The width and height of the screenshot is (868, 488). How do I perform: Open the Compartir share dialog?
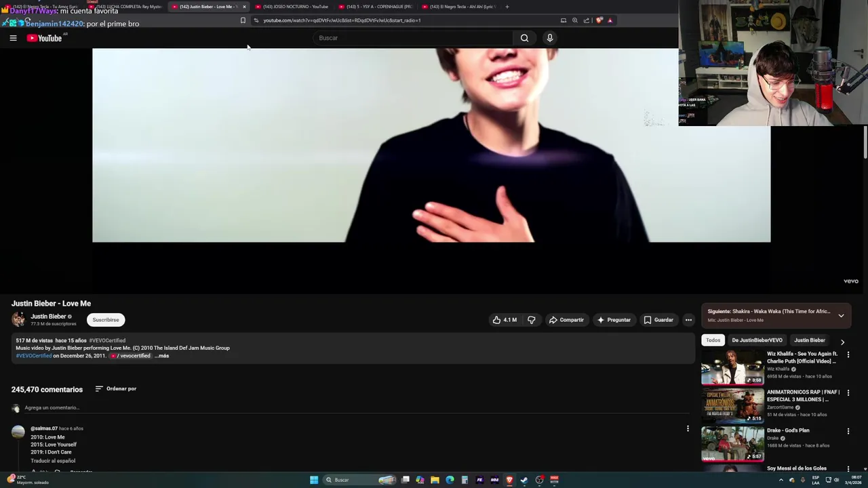(566, 320)
